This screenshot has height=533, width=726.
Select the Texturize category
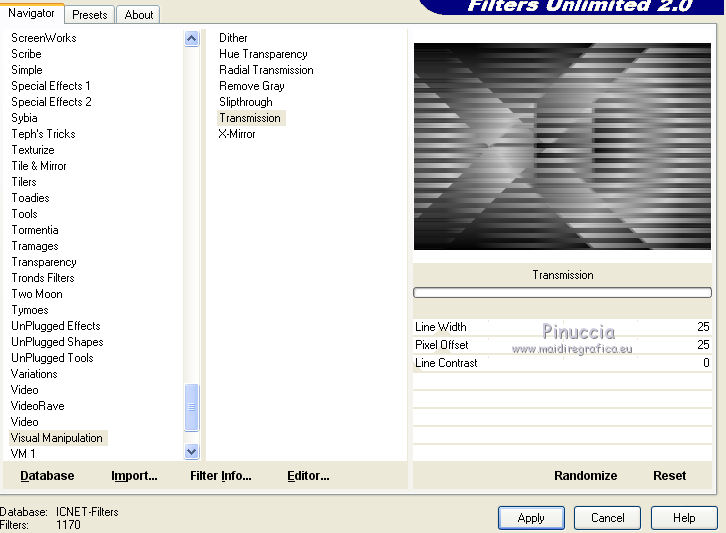click(x=33, y=150)
